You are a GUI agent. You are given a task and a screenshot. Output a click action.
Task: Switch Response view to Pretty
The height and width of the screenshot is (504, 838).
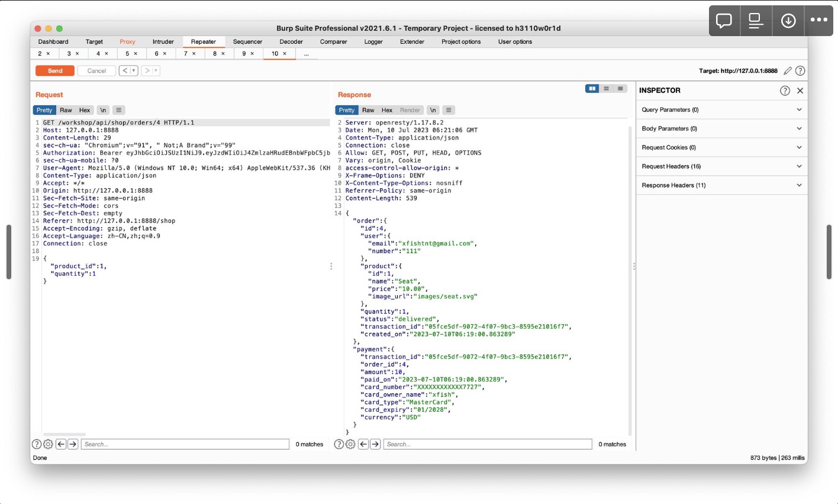347,110
